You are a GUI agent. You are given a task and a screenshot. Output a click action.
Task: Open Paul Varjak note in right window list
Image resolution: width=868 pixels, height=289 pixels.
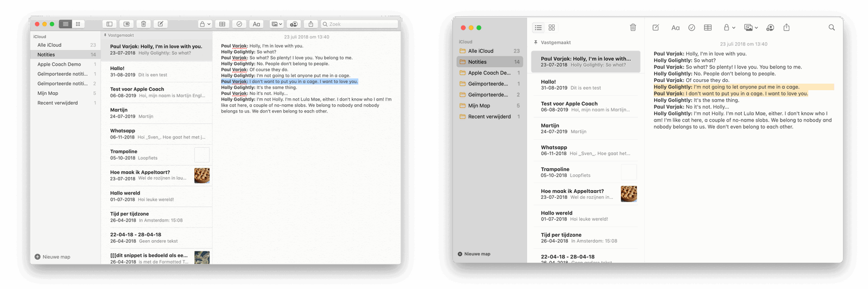[586, 61]
